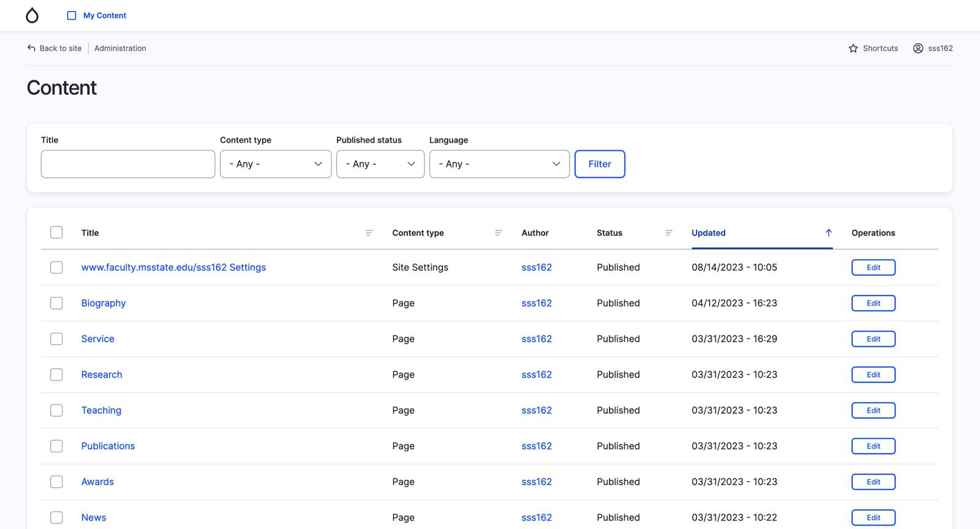
Task: Click the Updated column ascending arrow
Action: (828, 233)
